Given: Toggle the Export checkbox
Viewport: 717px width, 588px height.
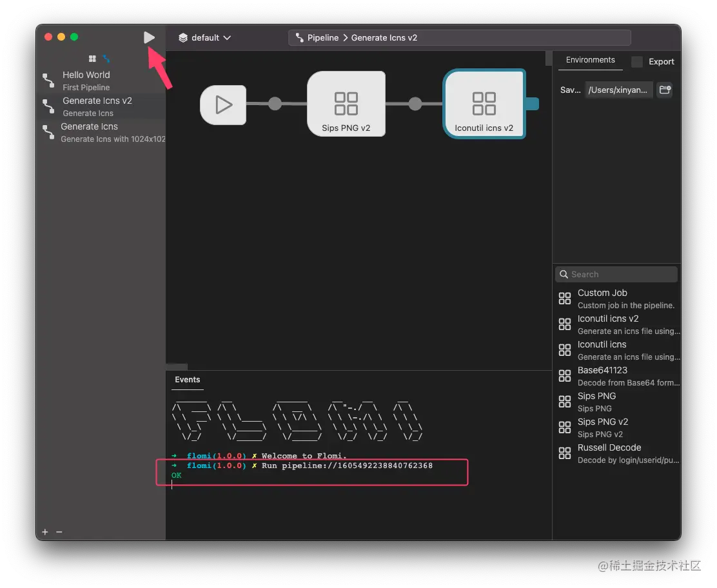Looking at the screenshot, I should pyautogui.click(x=637, y=62).
